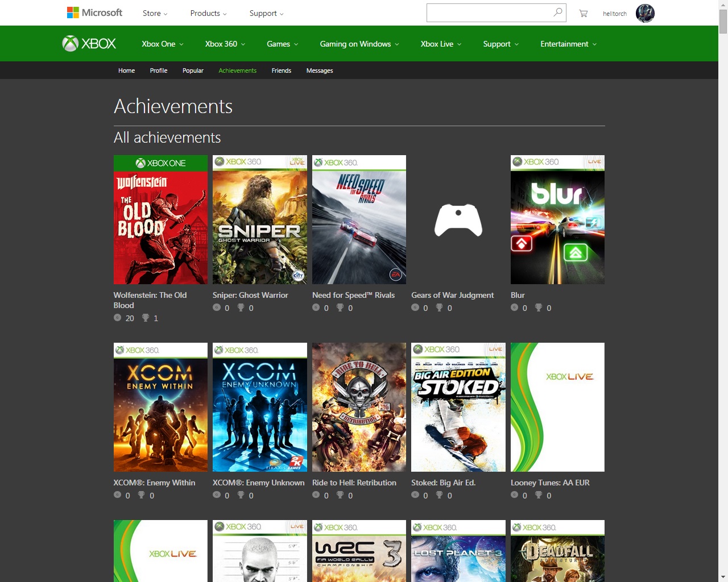Switch to the Profile tab
Viewport: 728px width, 582px height.
click(159, 70)
